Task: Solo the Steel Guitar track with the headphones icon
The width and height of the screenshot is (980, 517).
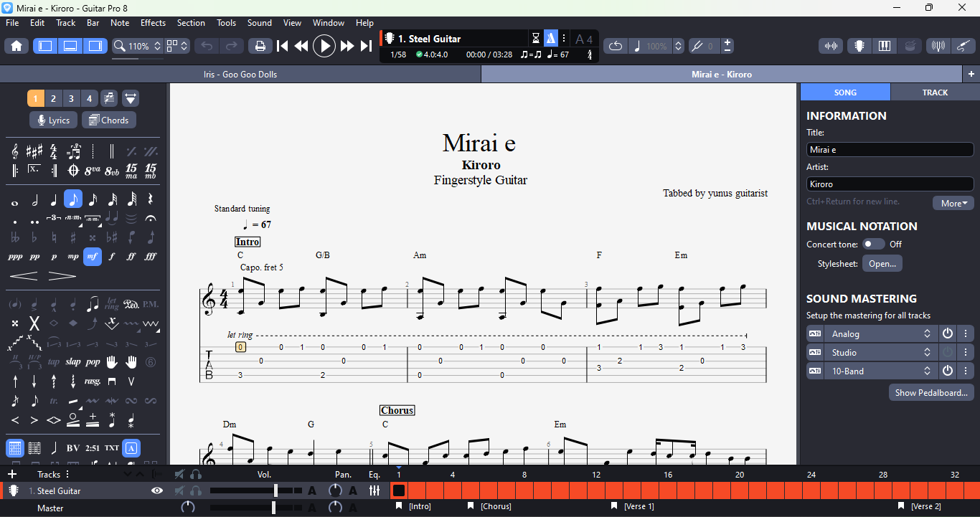Action: click(196, 491)
